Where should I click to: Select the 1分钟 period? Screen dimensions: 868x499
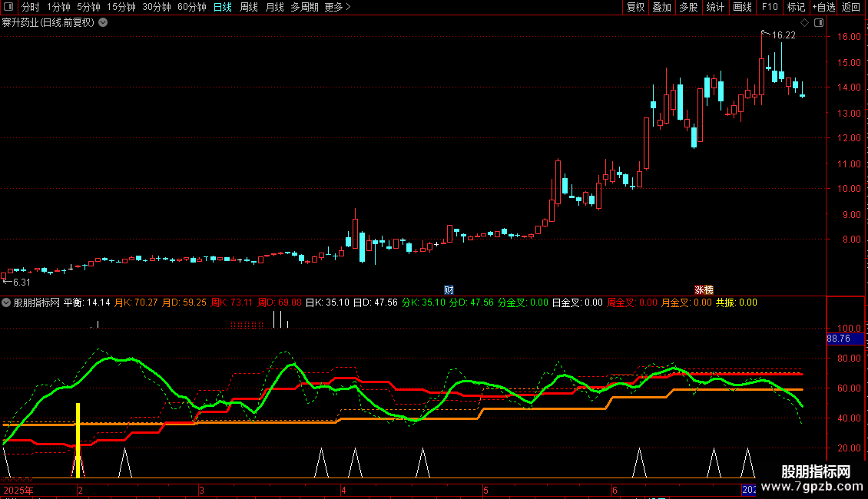58,7
